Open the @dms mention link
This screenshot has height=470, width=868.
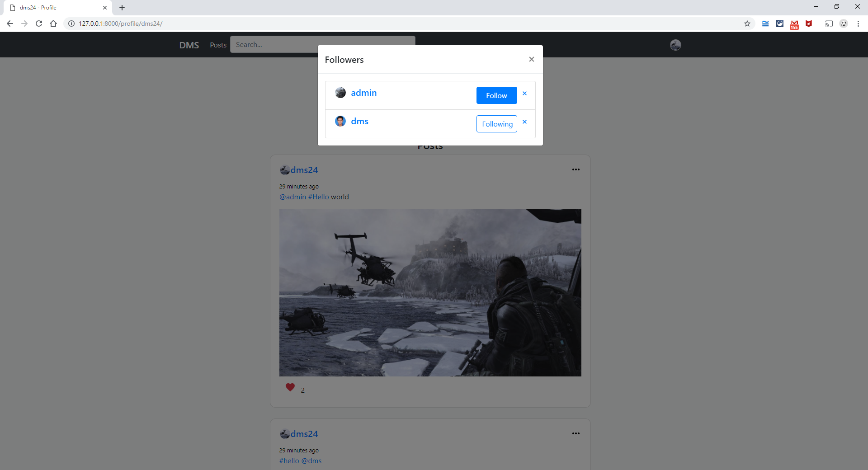tap(311, 461)
